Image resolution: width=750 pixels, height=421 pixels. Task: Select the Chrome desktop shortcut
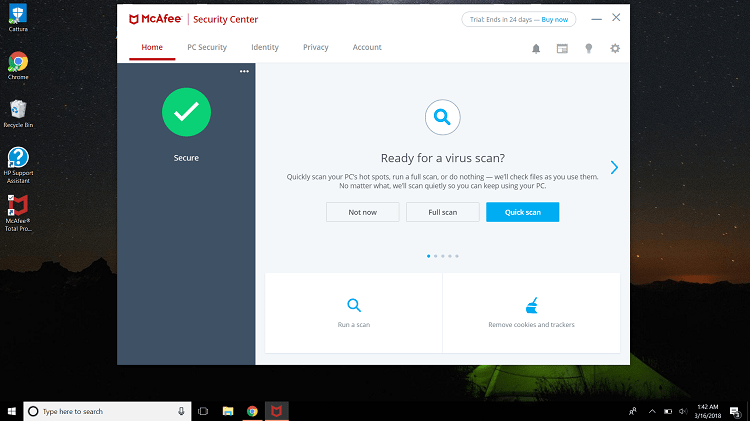(18, 66)
